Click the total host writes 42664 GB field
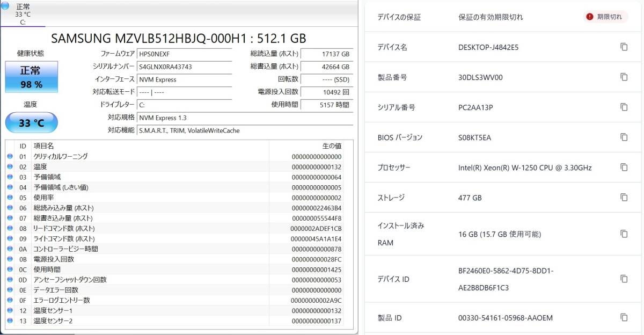Screen dimensions: 644x335 click(x=327, y=67)
